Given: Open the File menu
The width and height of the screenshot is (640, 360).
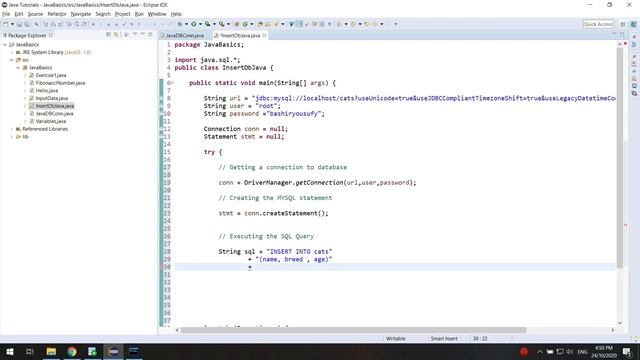Looking at the screenshot, I should (x=6, y=14).
